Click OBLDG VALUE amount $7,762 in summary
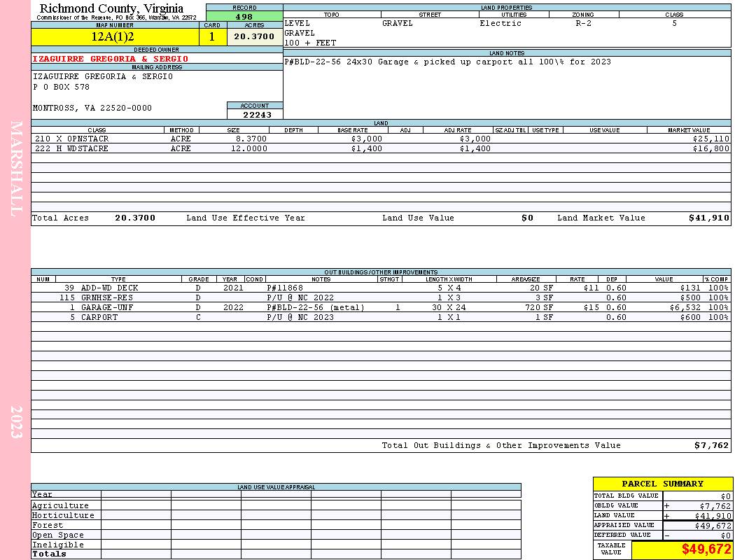Image resolution: width=735 pixels, height=560 pixels. 715,506
